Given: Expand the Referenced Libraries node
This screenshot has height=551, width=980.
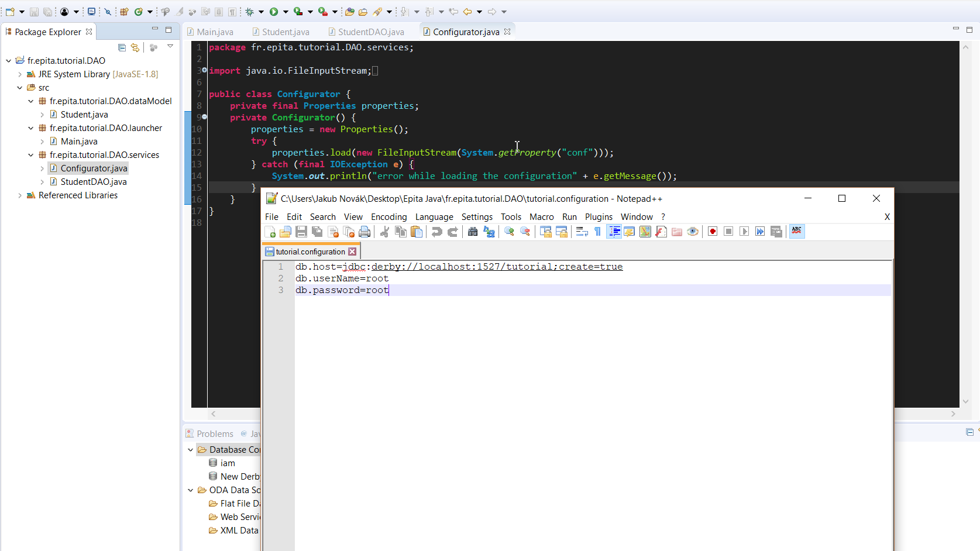Looking at the screenshot, I should pos(20,195).
